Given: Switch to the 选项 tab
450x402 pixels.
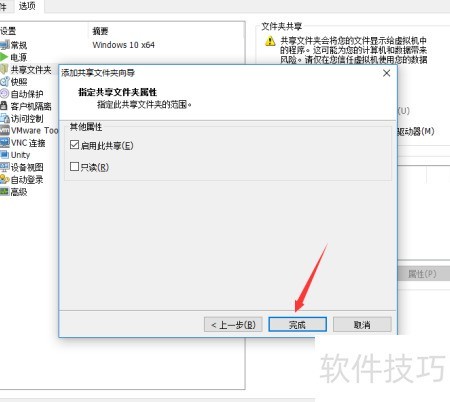Looking at the screenshot, I should pyautogui.click(x=27, y=6).
